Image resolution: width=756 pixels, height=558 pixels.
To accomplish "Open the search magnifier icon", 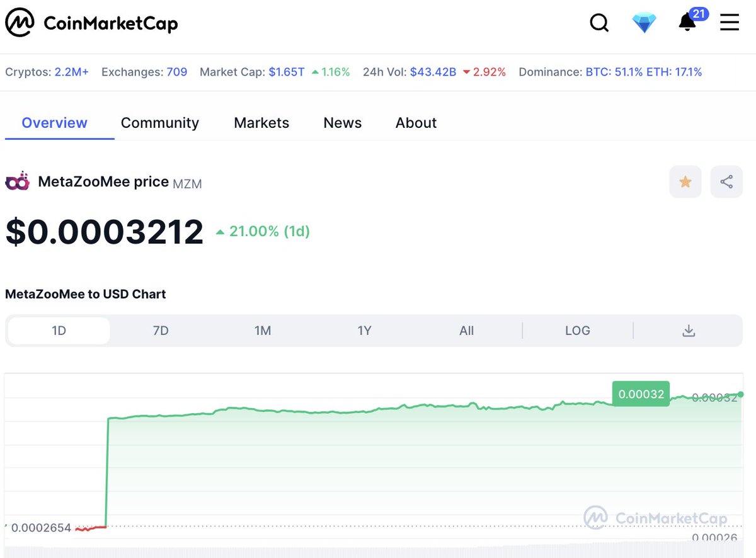I will [599, 23].
